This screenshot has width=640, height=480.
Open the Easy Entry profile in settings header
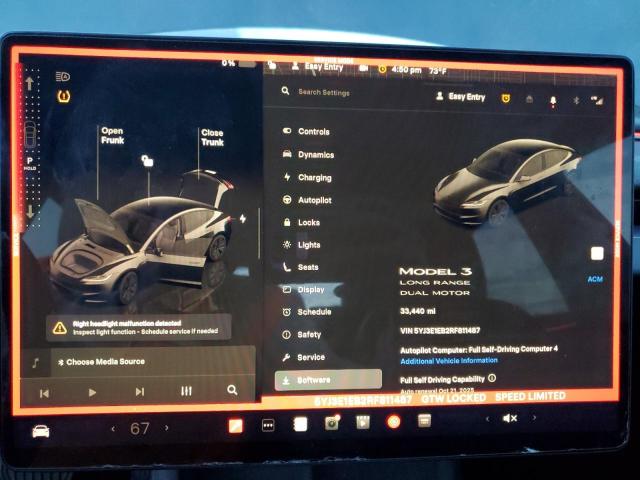(x=460, y=97)
